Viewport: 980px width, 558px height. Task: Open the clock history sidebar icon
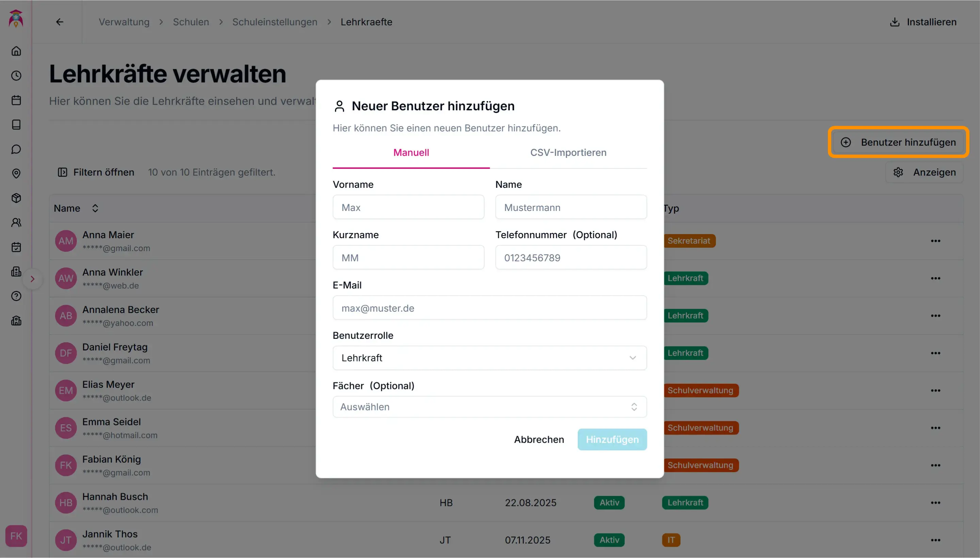tap(16, 76)
